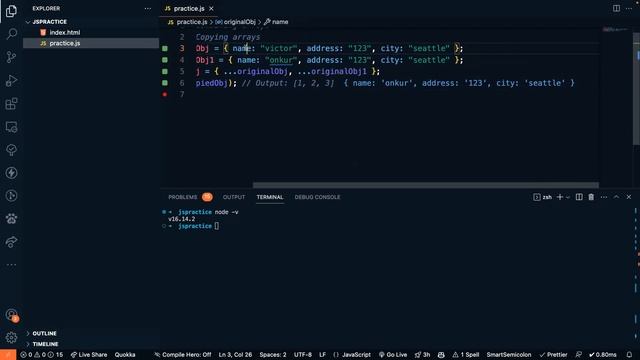Maximize panel size with chevron up
Viewport: 640px width, 360px height.
(x=616, y=197)
